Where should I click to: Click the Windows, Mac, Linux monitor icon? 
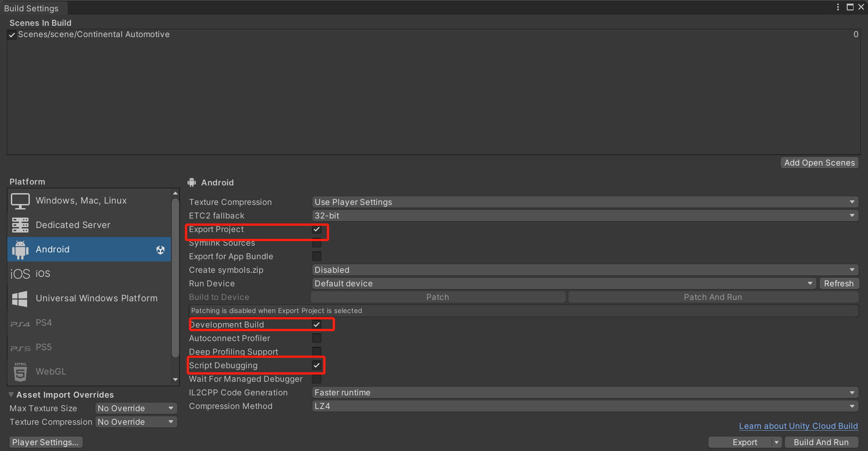coord(20,201)
